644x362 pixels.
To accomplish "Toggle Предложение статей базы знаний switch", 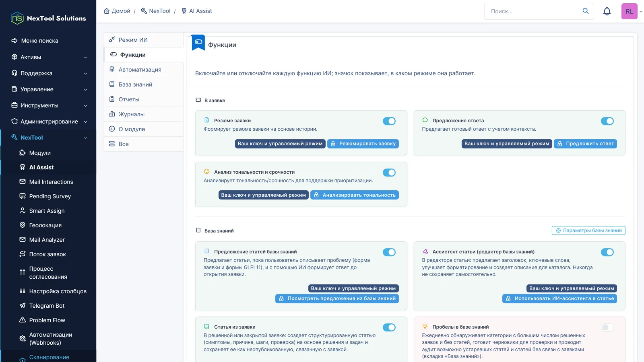I will click(389, 252).
